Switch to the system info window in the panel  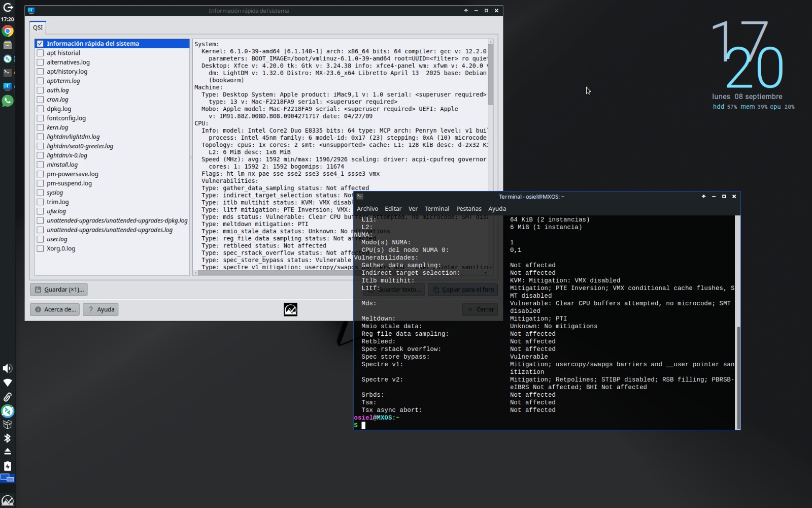coord(8,87)
